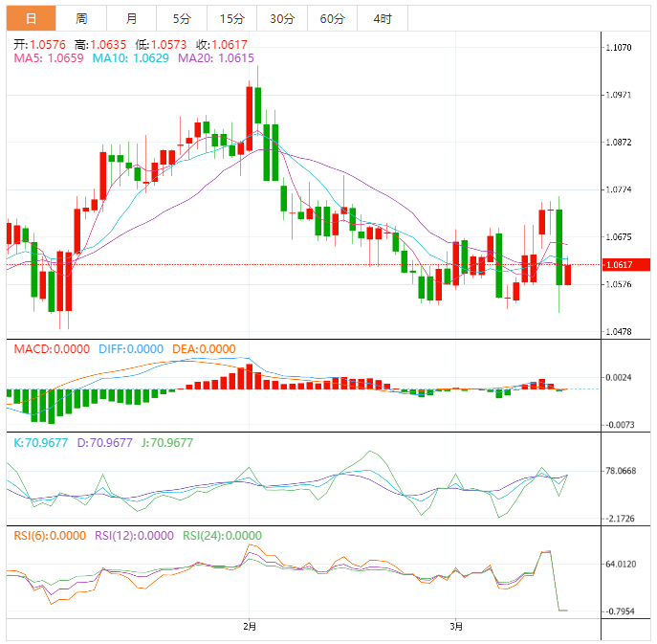
Task: Switch to the 周 weekly tab
Action: coord(81,18)
